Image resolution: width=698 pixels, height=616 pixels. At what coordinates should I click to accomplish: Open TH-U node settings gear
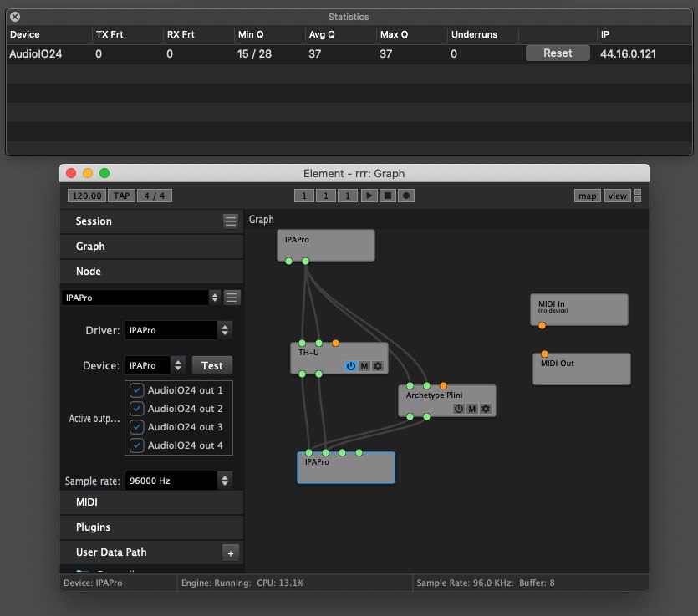(x=378, y=366)
